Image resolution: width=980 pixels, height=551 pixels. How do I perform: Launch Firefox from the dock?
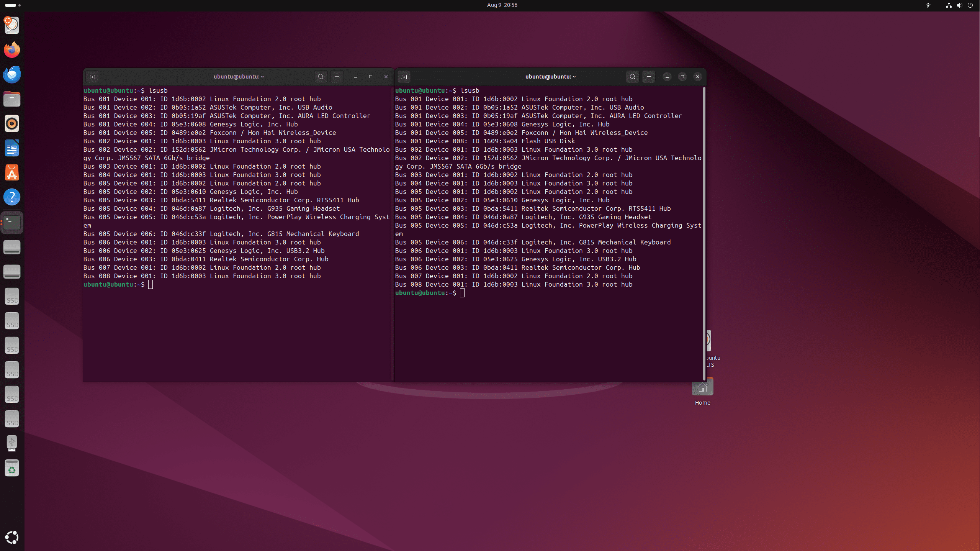[12, 50]
